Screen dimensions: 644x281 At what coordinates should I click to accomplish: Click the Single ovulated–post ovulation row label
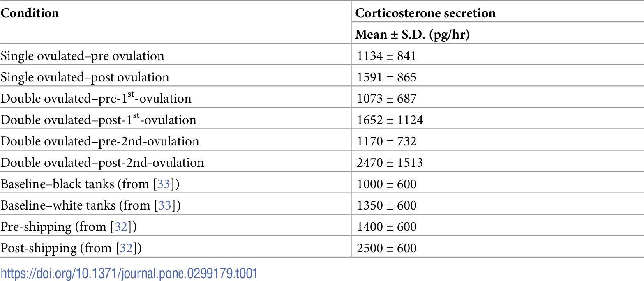85,77
